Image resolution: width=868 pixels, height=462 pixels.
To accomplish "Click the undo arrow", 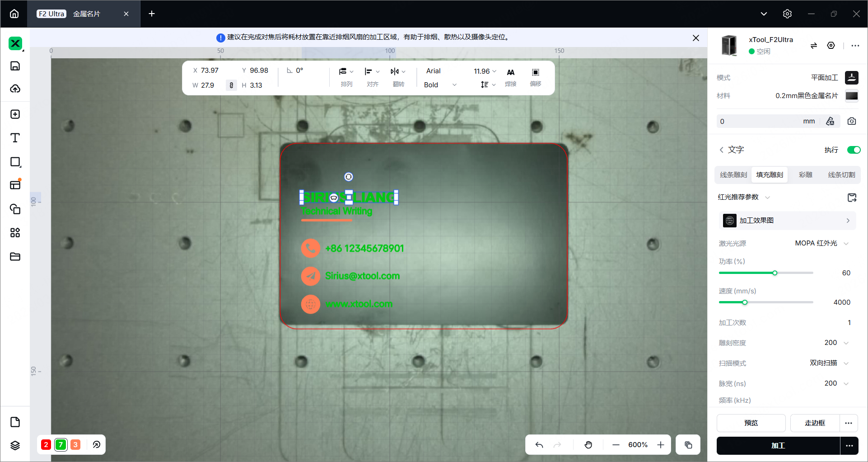I will click(x=539, y=445).
